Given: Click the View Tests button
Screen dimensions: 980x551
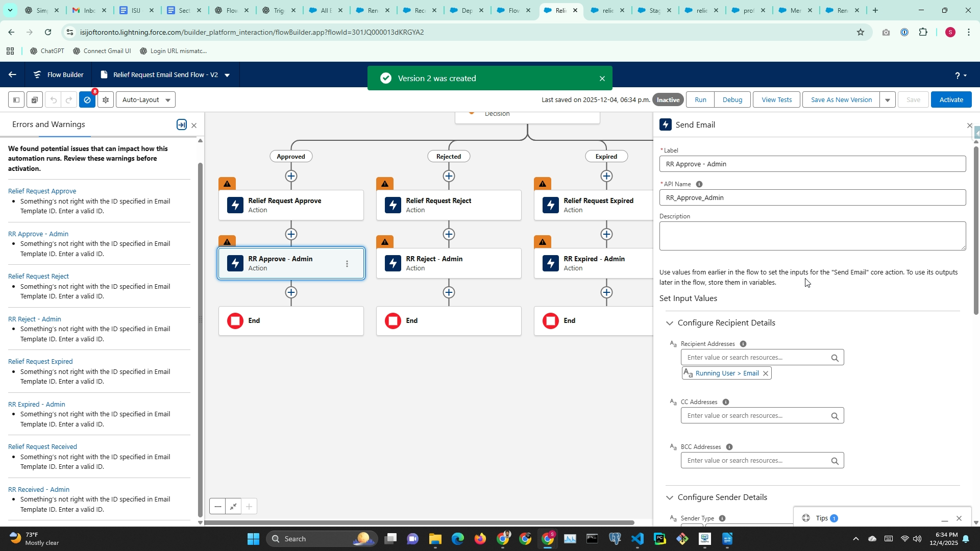Looking at the screenshot, I should click(776, 100).
